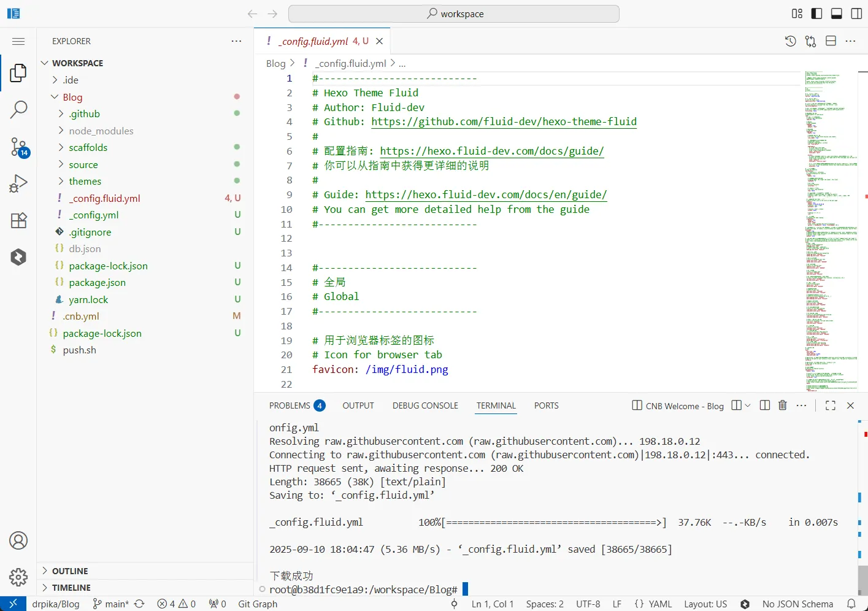This screenshot has height=611, width=868.
Task: Click the Spaces: 2 indentation setting
Action: [545, 604]
